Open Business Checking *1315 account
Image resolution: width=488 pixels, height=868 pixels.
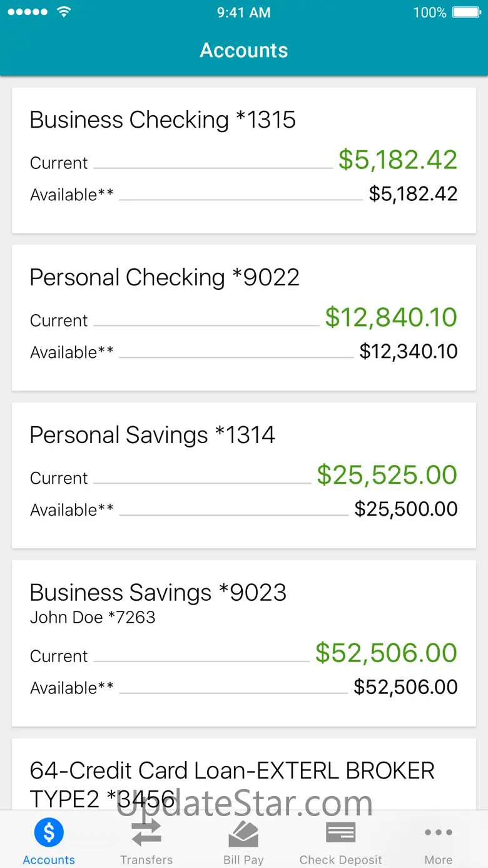coord(244,161)
